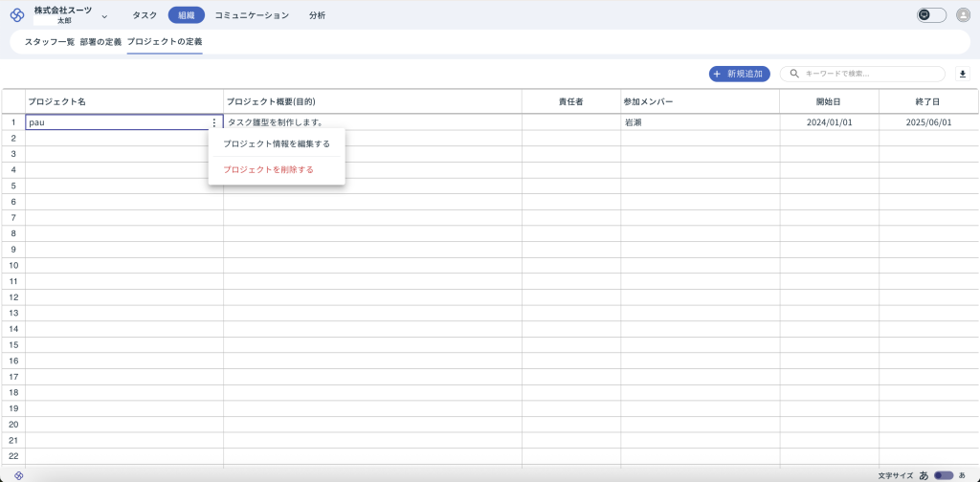Toggle the font size switch at bottom
Viewport: 980px width, 482px height.
click(x=943, y=475)
